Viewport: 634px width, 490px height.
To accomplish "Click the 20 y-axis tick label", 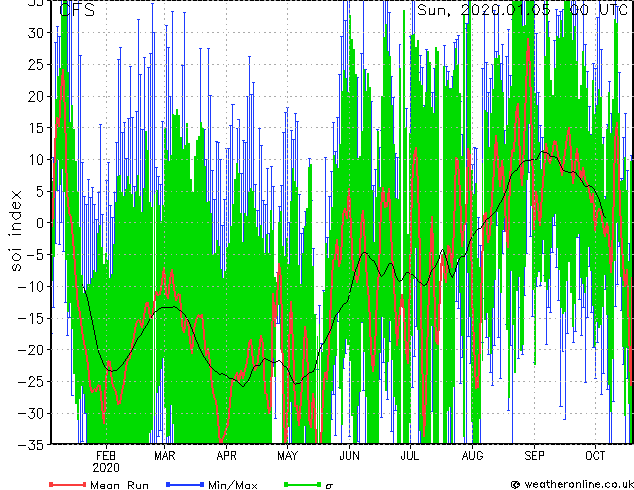I will click(x=35, y=96).
